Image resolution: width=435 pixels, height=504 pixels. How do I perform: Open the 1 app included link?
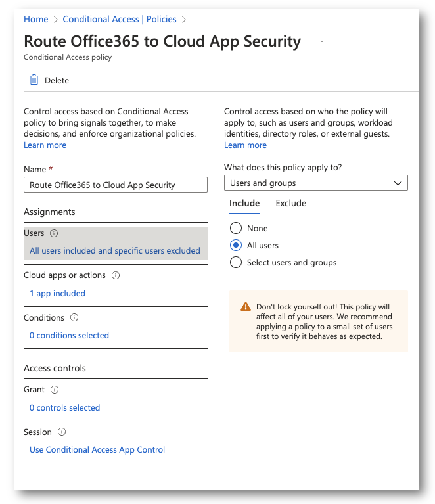pyautogui.click(x=58, y=294)
